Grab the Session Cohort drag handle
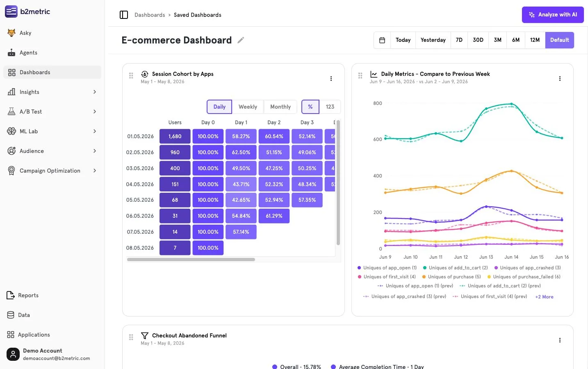 [x=131, y=75]
